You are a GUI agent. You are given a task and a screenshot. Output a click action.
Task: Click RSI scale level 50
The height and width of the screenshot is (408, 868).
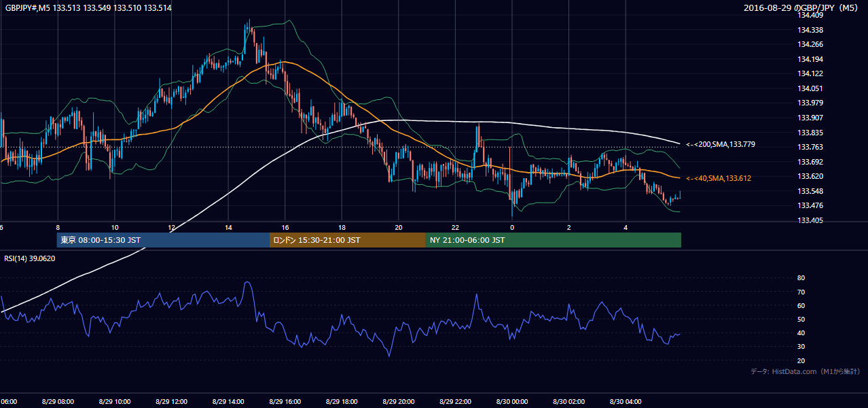[x=801, y=319]
